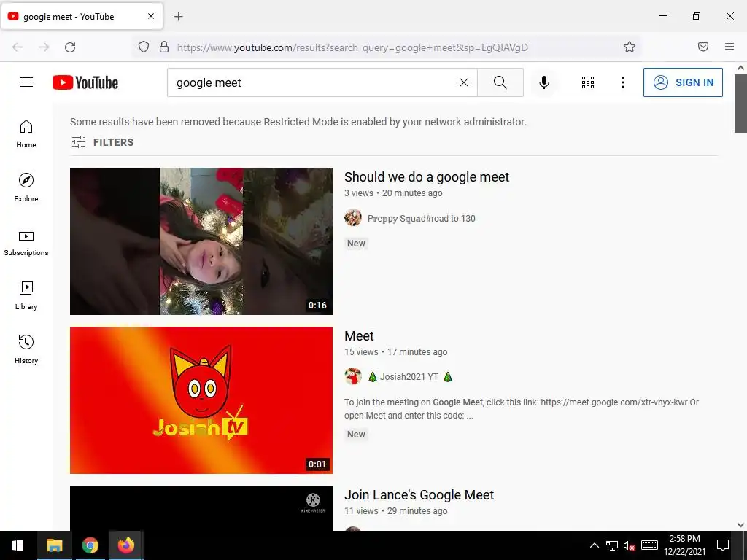Show site security padlock info
Image resolution: width=747 pixels, height=560 pixels.
click(164, 47)
